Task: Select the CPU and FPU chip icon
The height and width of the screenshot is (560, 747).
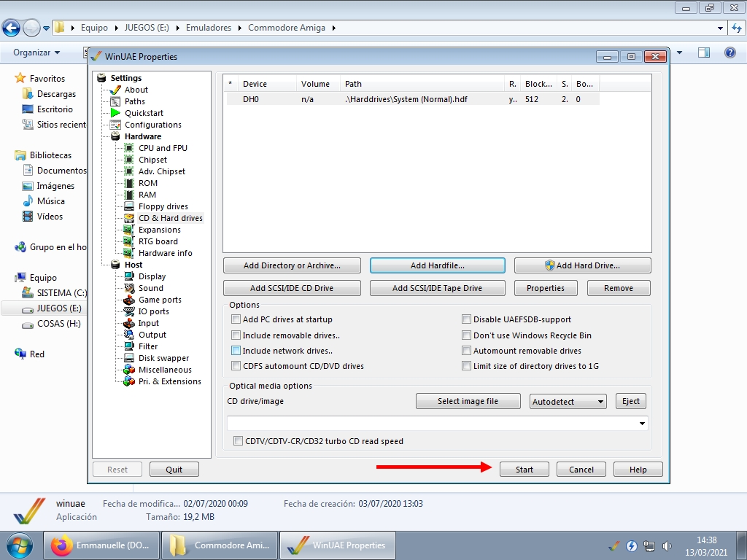Action: 129,147
